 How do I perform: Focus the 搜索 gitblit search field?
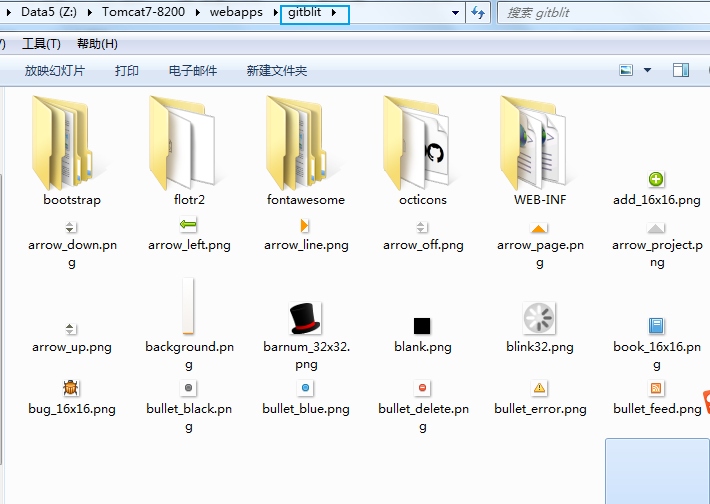coord(604,13)
